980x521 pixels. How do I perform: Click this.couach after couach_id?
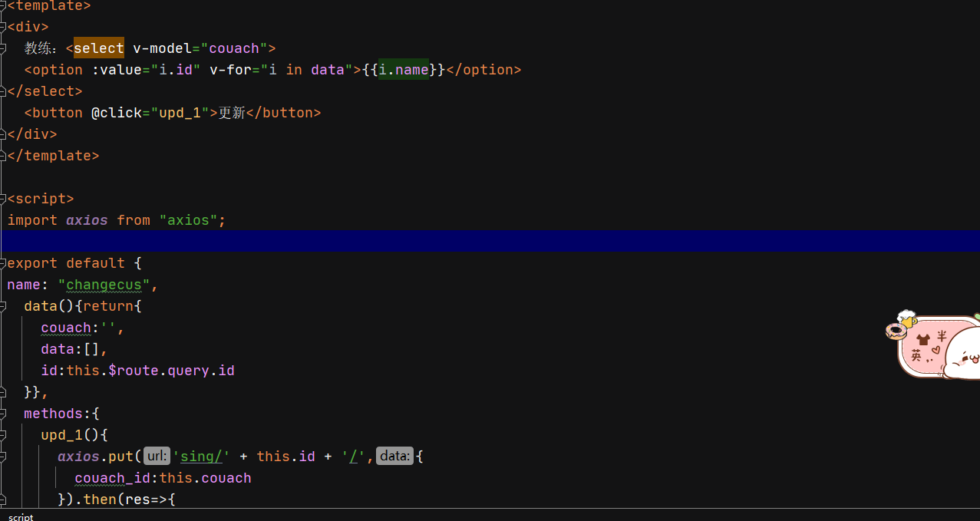point(206,478)
